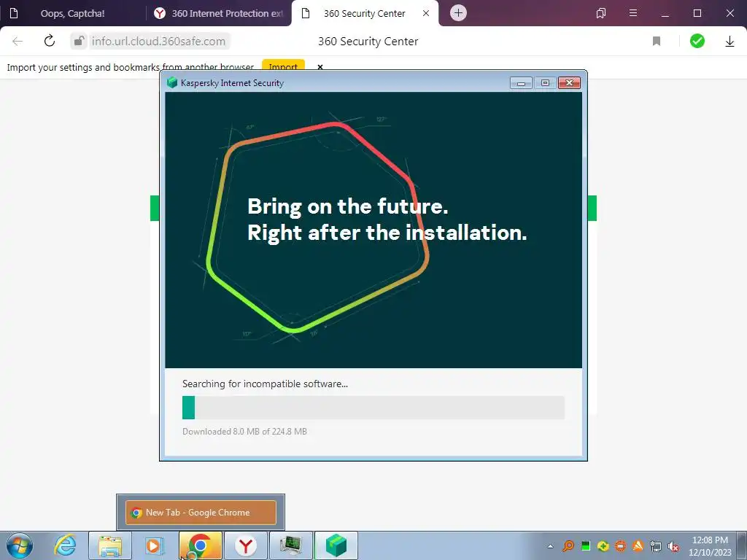Switch to the 360 Internet Protection extension tab
The width and height of the screenshot is (747, 560).
[x=220, y=13]
